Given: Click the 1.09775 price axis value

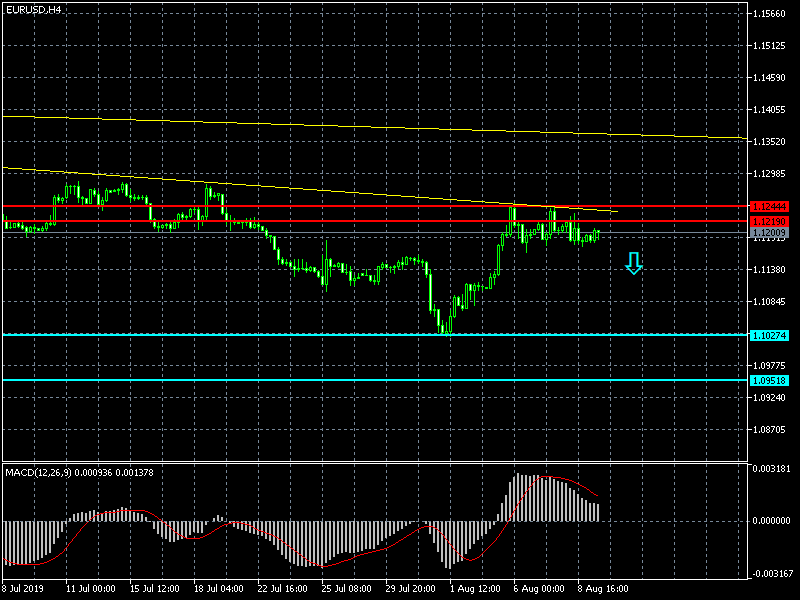Looking at the screenshot, I should pos(769,366).
